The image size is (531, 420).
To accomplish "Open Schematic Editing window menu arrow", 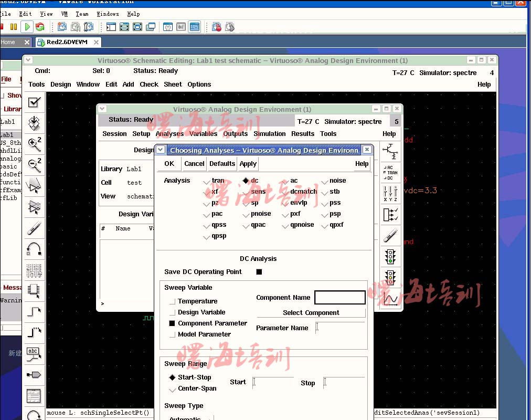I will click(x=28, y=60).
